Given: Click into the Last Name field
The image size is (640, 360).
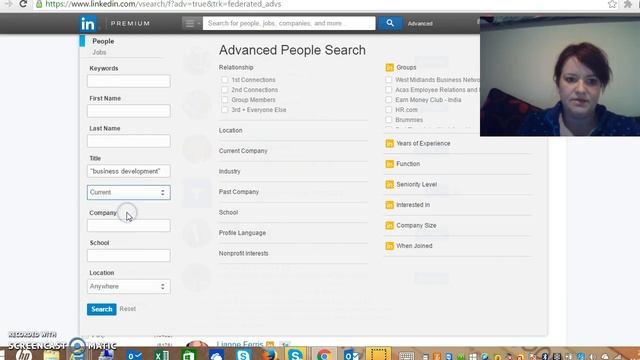Looking at the screenshot, I should [x=129, y=141].
